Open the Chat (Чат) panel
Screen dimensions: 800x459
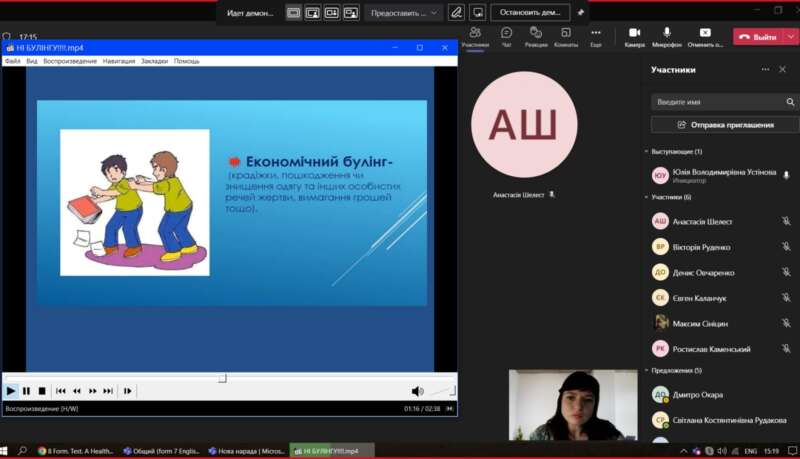pyautogui.click(x=506, y=35)
